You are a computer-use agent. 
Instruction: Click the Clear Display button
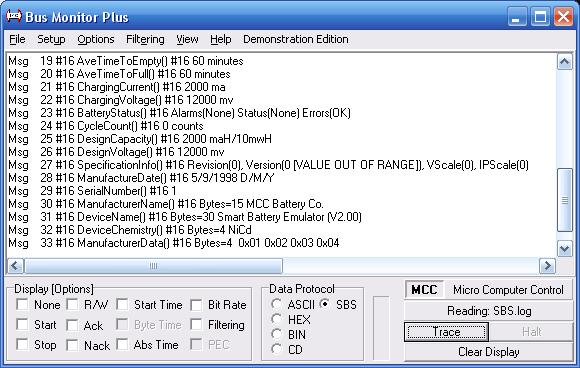click(489, 352)
